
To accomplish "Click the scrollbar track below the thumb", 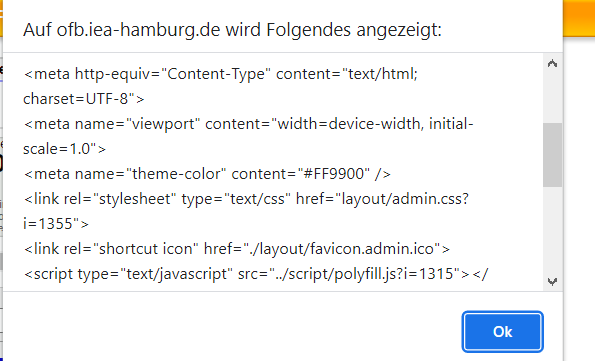I will click(552, 229).
